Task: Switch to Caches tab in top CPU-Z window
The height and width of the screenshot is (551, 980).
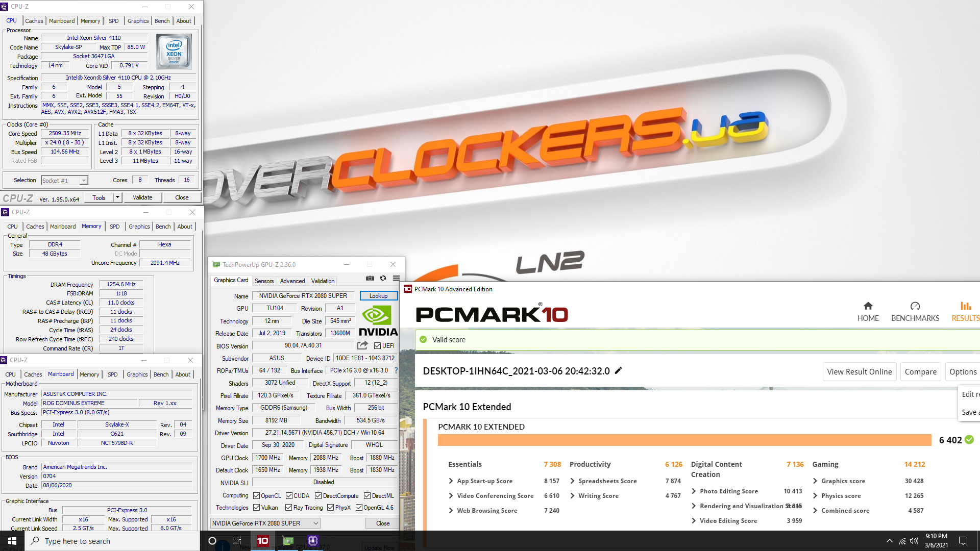Action: [34, 21]
